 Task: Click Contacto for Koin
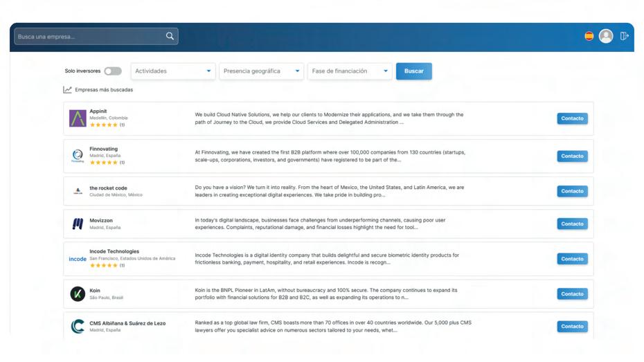572,294
